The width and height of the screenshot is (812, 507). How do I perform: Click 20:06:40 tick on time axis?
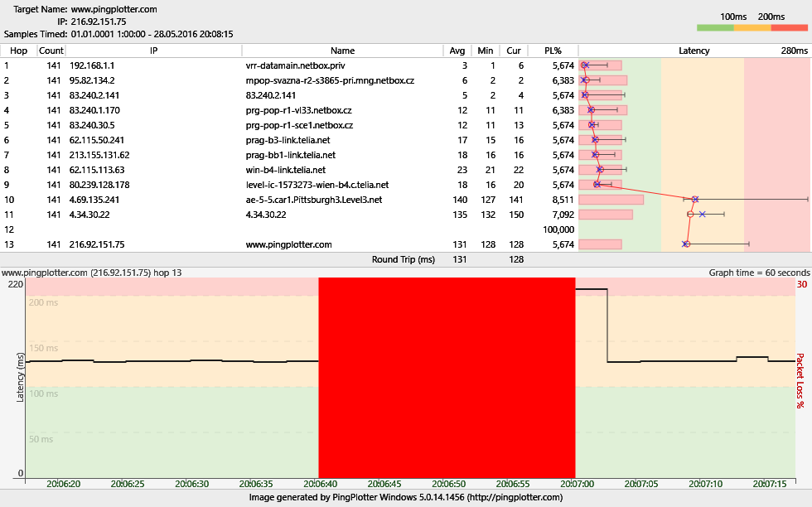pos(321,484)
